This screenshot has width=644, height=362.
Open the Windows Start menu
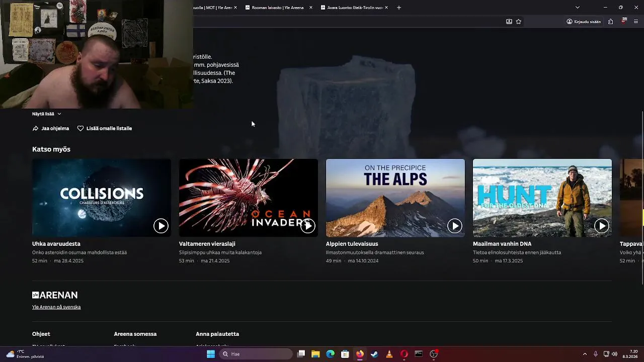click(x=211, y=354)
